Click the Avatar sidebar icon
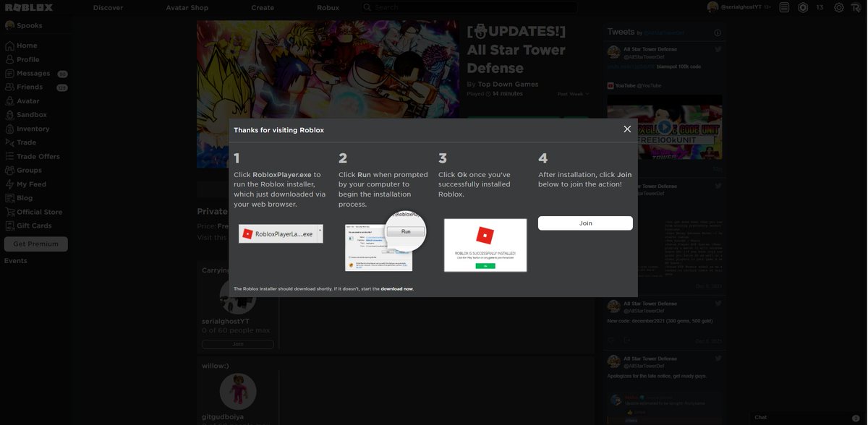 [x=9, y=101]
